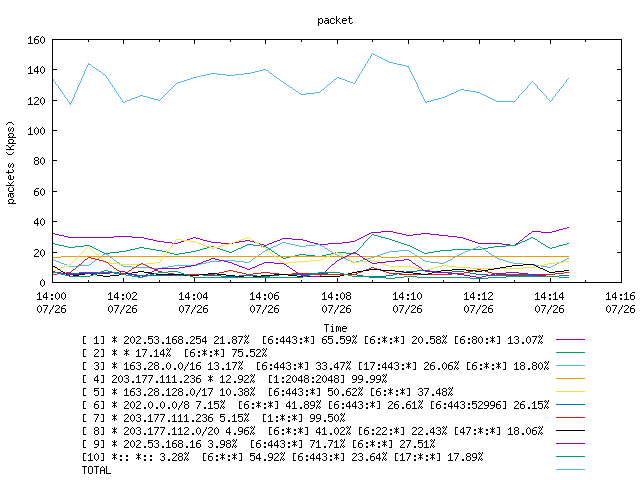Click the TOTAL line peak near 150 Kpps
Viewport: 640px width, 480px height.
[372, 53]
